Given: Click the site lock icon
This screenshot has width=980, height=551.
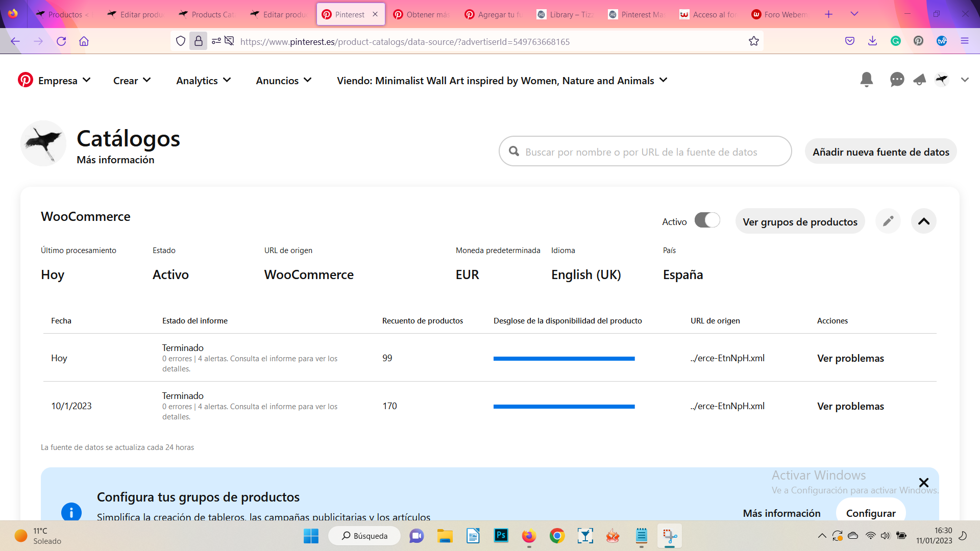Looking at the screenshot, I should tap(199, 41).
